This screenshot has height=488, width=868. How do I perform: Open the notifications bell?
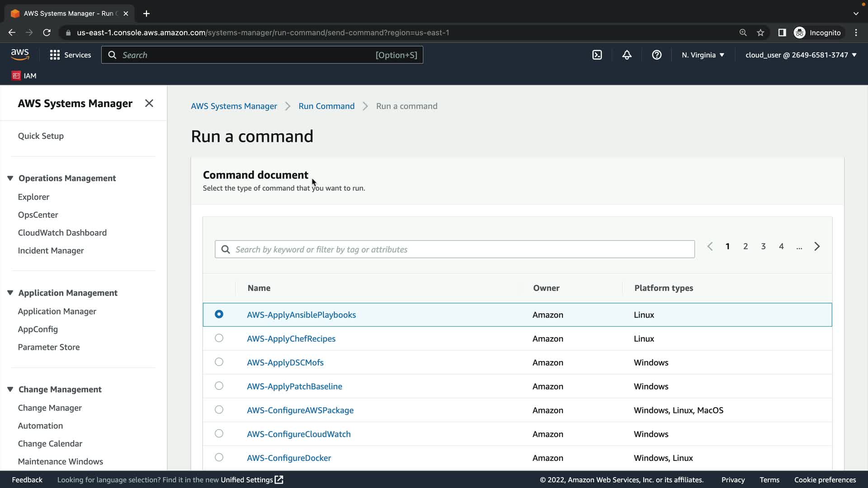coord(627,55)
